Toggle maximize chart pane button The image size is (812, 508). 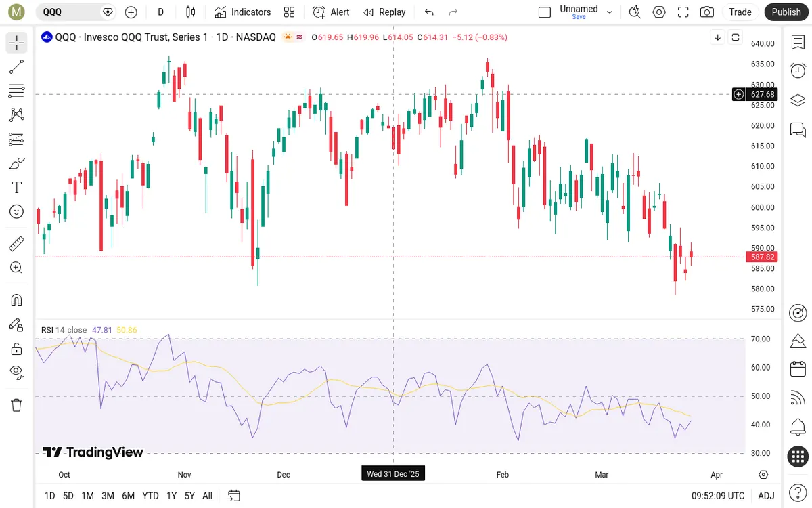736,37
